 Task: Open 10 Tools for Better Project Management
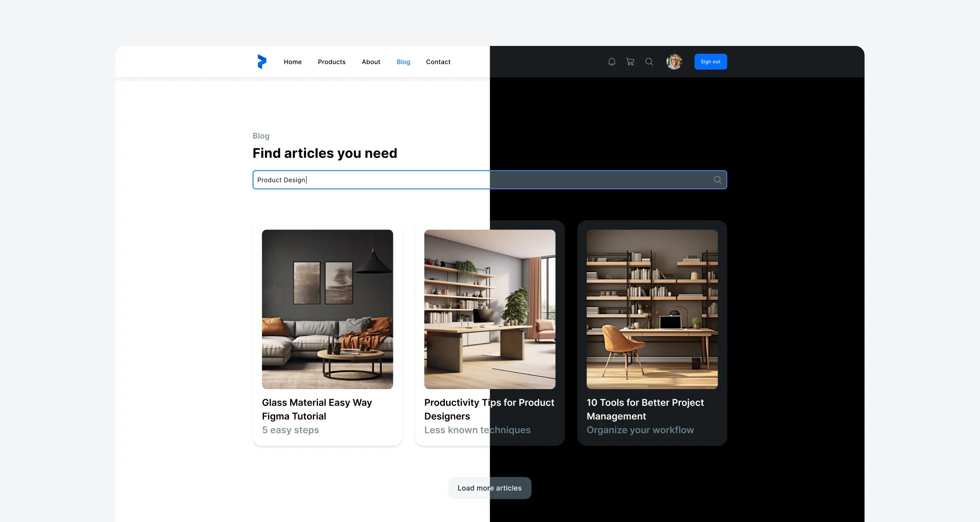click(x=645, y=409)
